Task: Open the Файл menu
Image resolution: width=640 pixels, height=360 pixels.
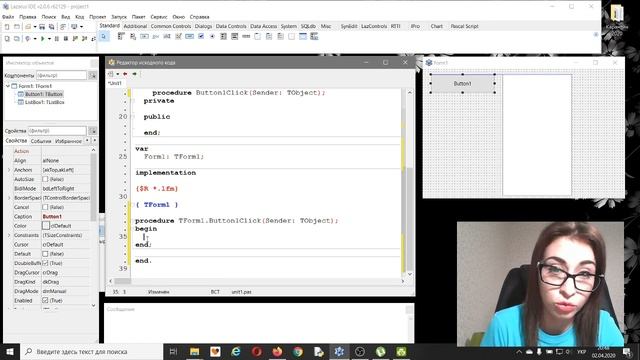Action: (8, 17)
